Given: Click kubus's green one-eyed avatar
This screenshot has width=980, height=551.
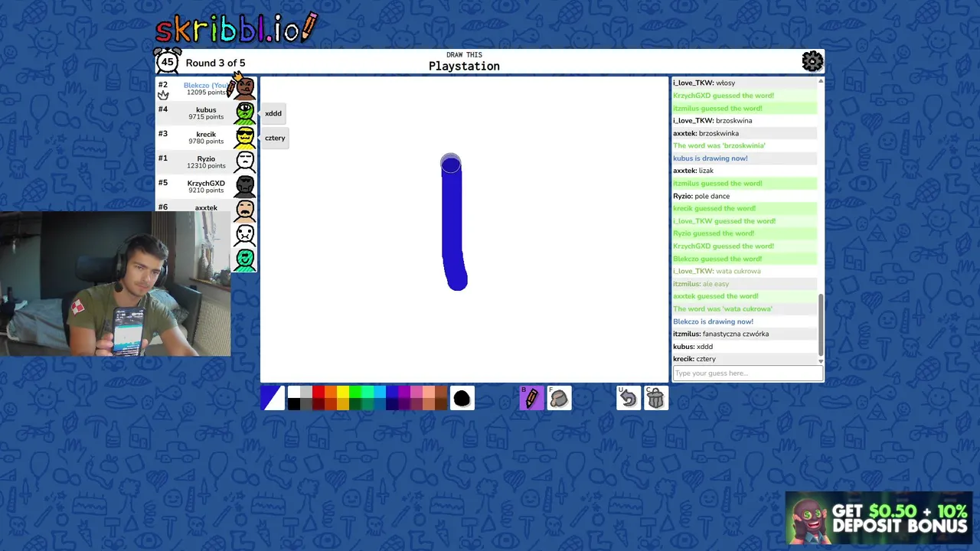Looking at the screenshot, I should pyautogui.click(x=245, y=113).
